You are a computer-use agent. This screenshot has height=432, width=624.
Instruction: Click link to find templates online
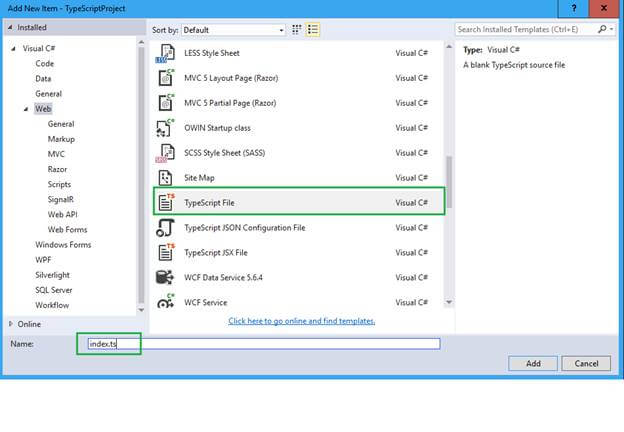302,321
